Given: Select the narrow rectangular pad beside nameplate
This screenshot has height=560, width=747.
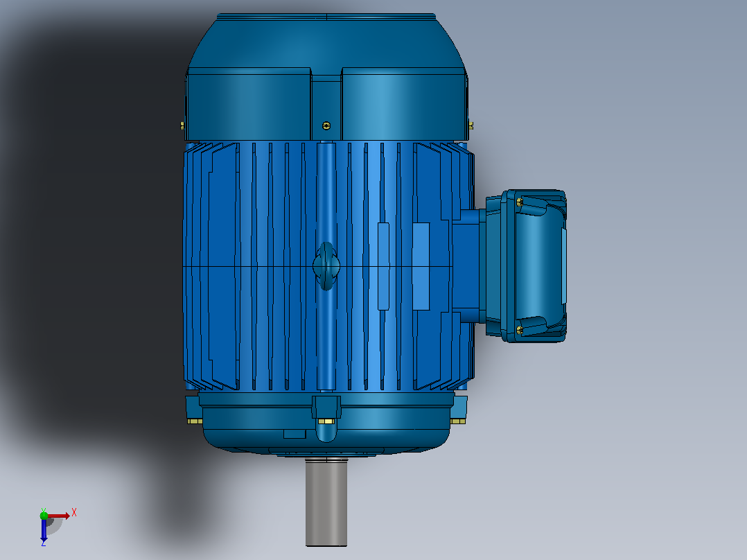Looking at the screenshot, I should pyautogui.click(x=383, y=266).
